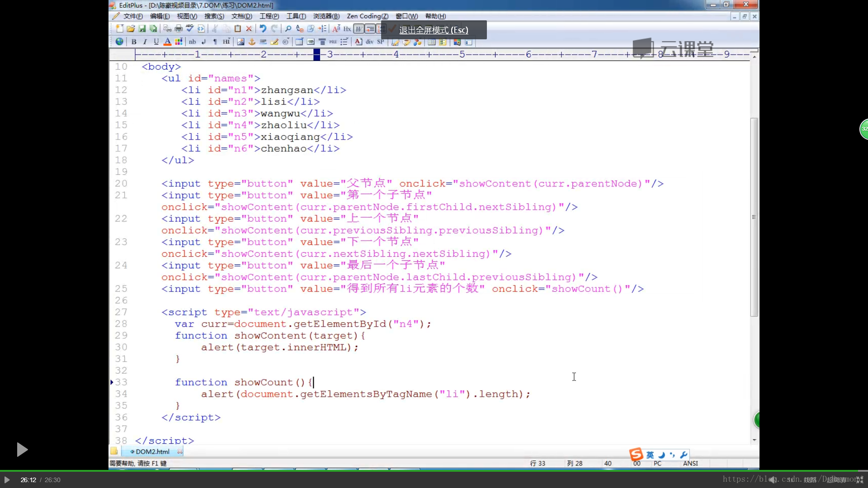868x488 pixels.
Task: Toggle Sogou IME moon half-width mode
Action: 661,455
